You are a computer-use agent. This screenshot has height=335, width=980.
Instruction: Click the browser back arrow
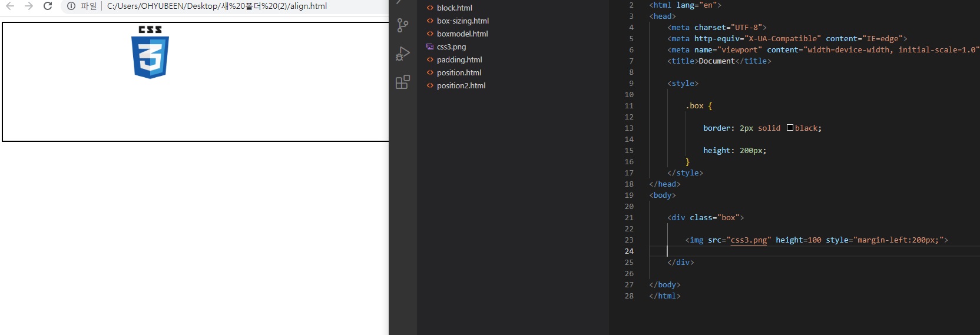pos(10,6)
